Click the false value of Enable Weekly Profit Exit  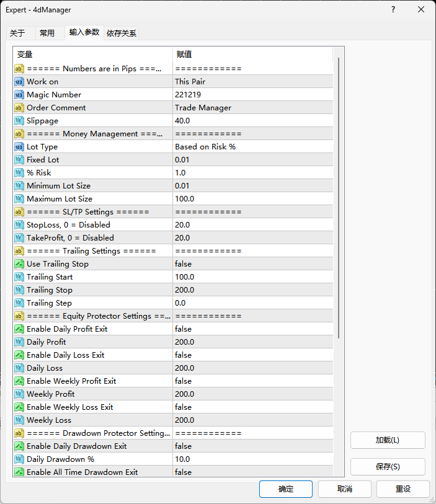pyautogui.click(x=184, y=381)
